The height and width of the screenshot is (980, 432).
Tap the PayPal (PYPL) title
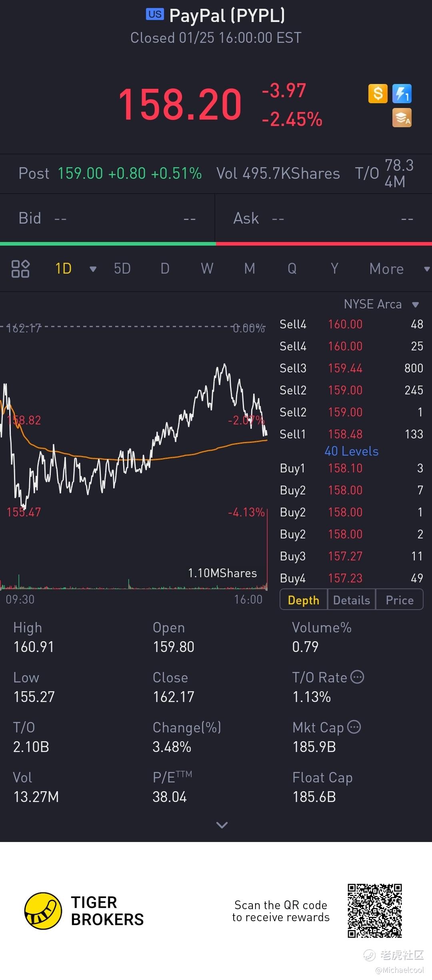click(227, 16)
